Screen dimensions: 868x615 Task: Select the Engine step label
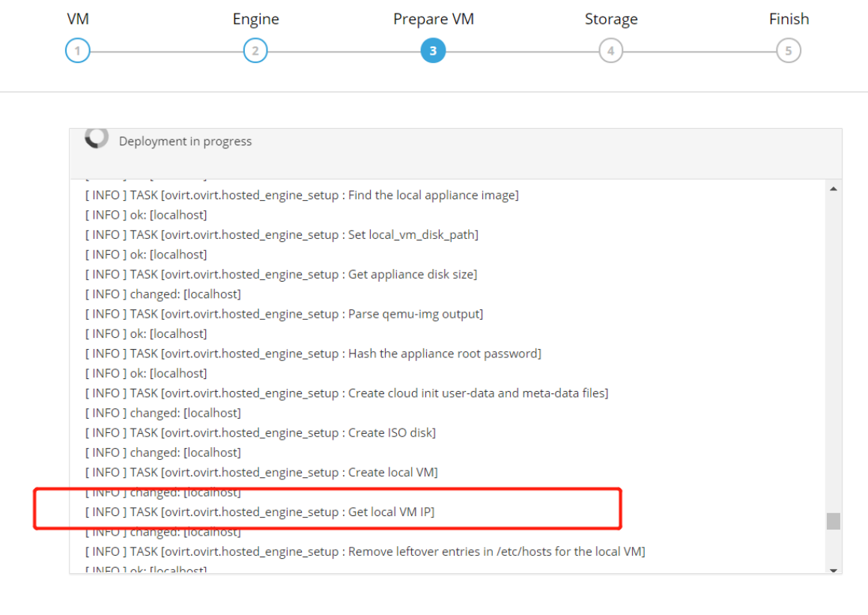pos(255,19)
